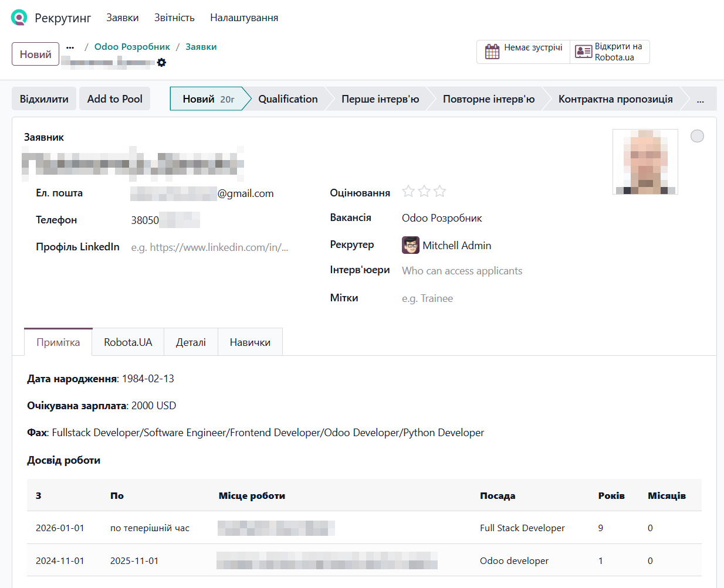Move to Перше інтерв'ю stage
Viewport: 724px width, 588px height.
tap(380, 99)
